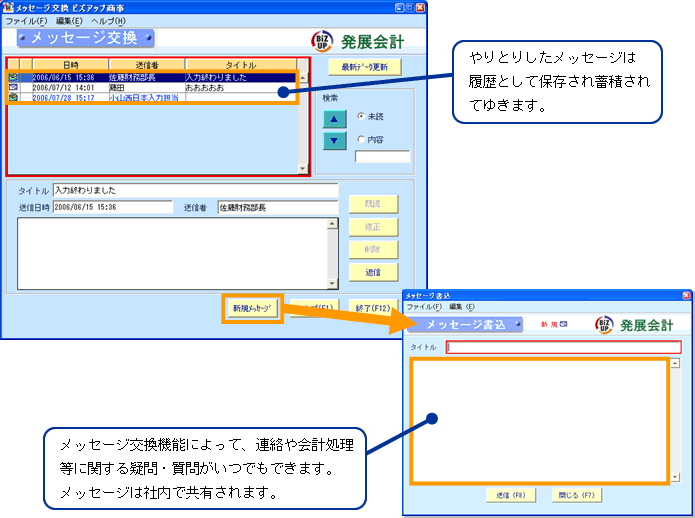Click the 最新データ更新 button

pos(364,67)
